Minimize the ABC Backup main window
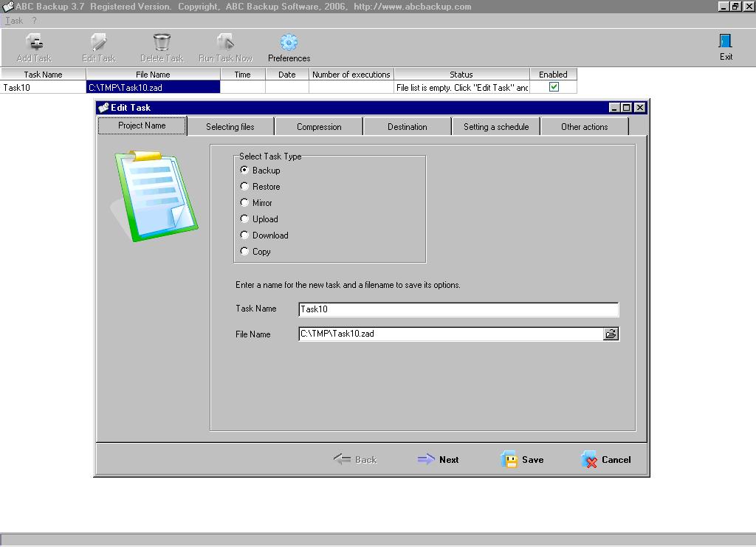 pos(724,6)
